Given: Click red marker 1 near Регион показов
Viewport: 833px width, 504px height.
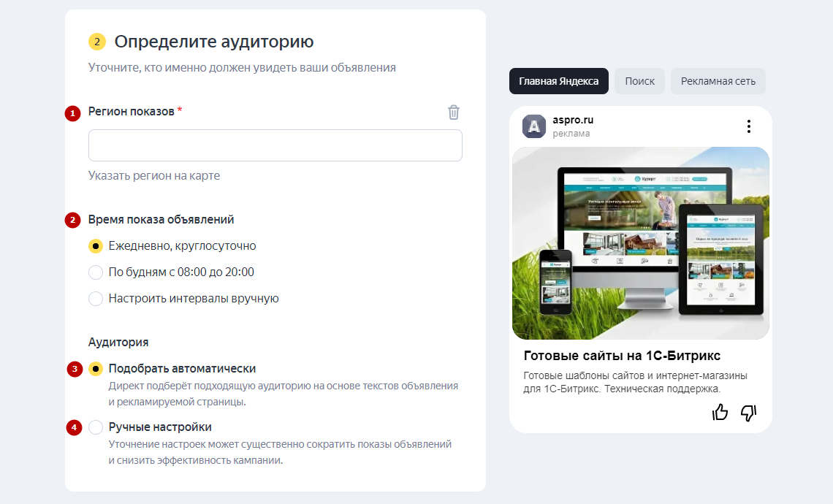Looking at the screenshot, I should 72,113.
